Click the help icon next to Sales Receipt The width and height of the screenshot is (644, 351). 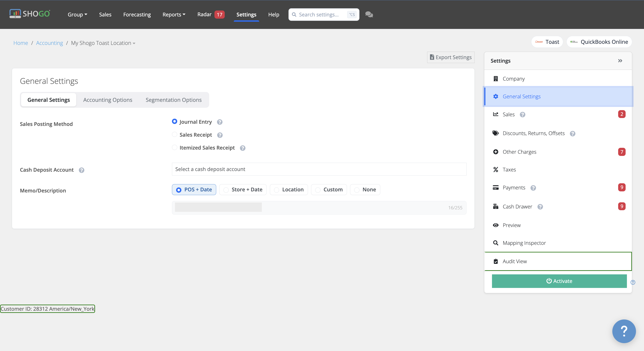220,135
